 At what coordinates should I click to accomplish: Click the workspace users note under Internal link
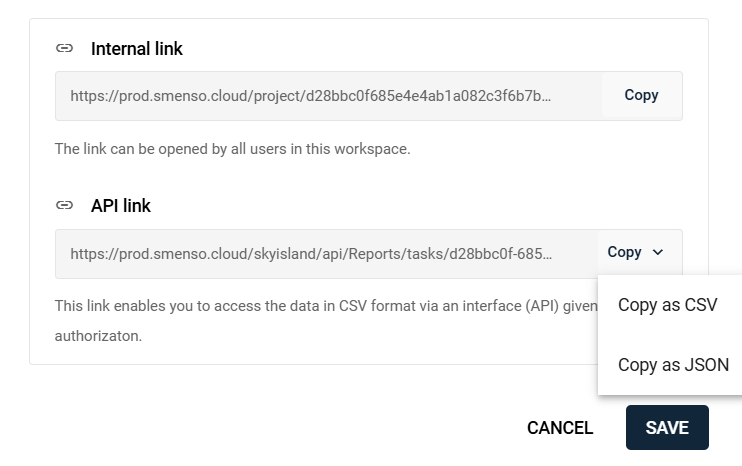[233, 149]
